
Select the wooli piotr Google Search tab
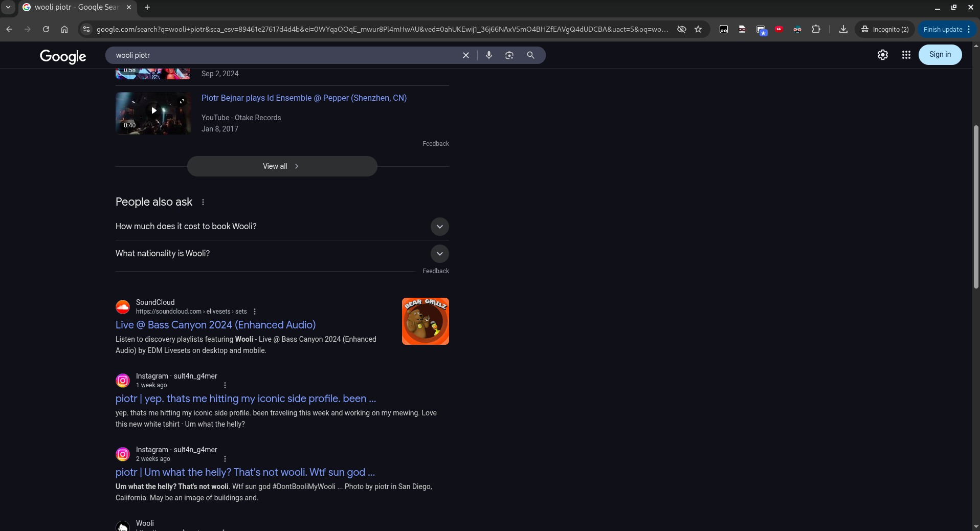[x=77, y=7]
